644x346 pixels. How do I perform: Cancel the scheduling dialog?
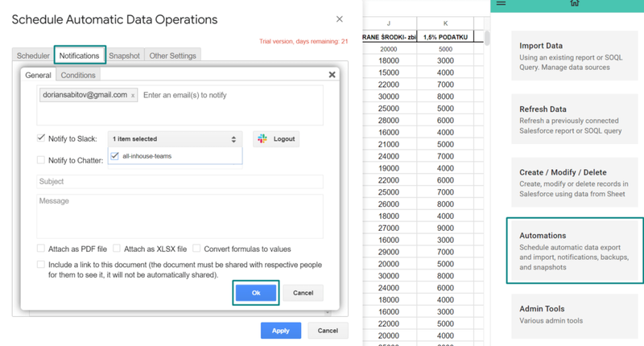click(328, 331)
